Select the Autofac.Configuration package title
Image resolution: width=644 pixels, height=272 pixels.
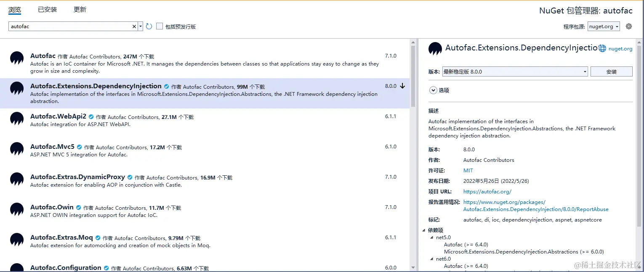[66, 268]
